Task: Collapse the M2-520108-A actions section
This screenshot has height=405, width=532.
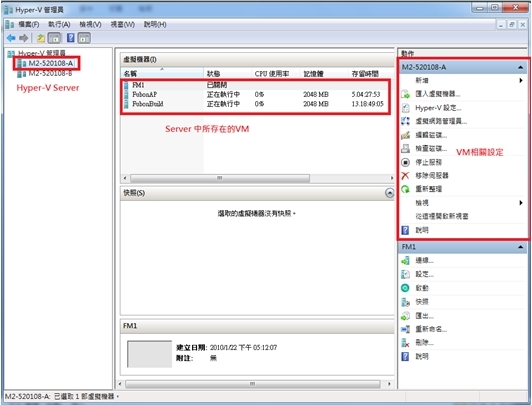Action: pos(520,67)
